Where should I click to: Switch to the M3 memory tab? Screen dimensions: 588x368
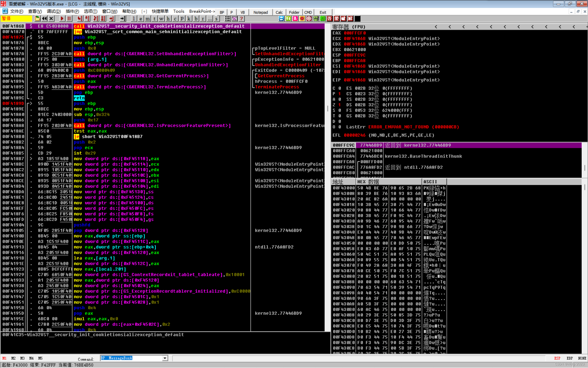point(22,358)
